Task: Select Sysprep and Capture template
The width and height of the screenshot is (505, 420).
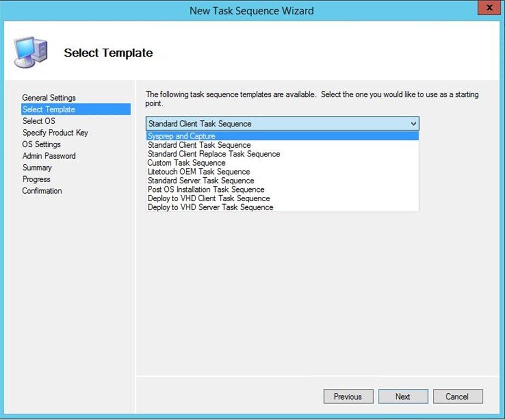Action: click(282, 136)
